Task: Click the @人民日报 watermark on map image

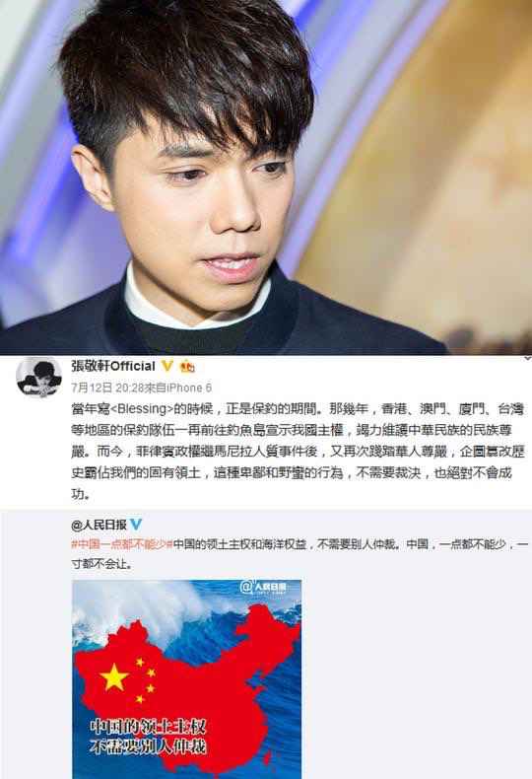Action: [x=264, y=588]
